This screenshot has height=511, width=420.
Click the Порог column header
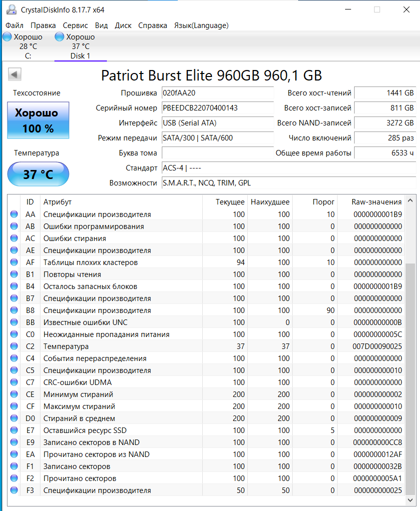coord(315,201)
